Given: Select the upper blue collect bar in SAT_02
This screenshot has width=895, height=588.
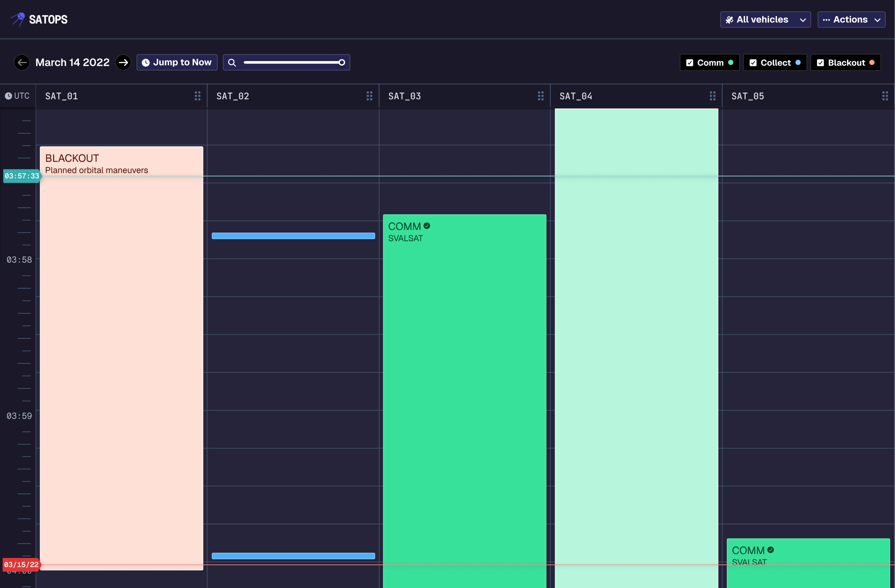Looking at the screenshot, I should pyautogui.click(x=293, y=236).
